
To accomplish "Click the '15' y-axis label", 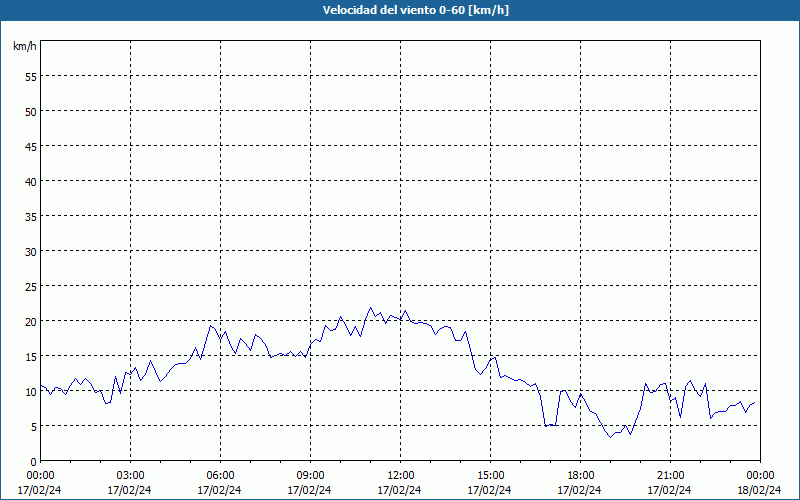I will [x=31, y=357].
